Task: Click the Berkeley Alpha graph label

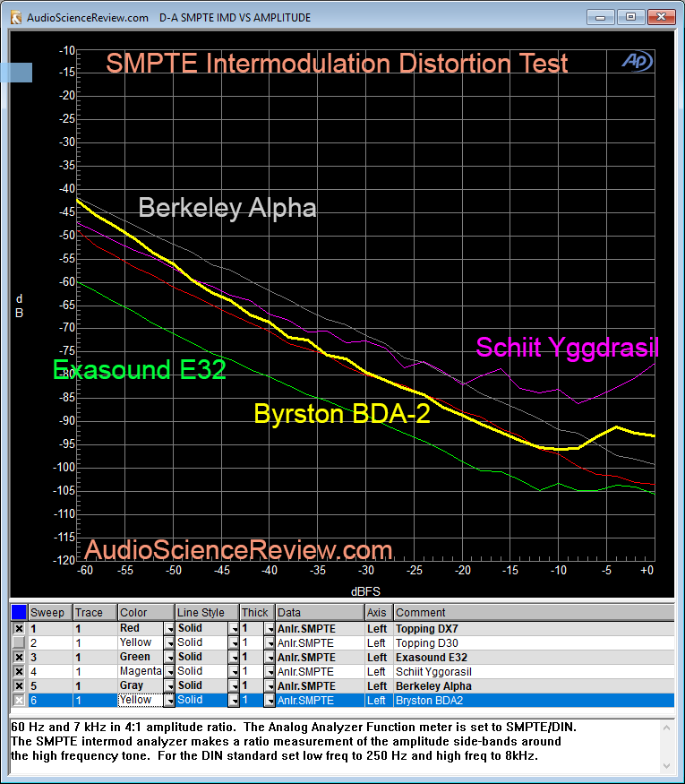Action: click(227, 208)
